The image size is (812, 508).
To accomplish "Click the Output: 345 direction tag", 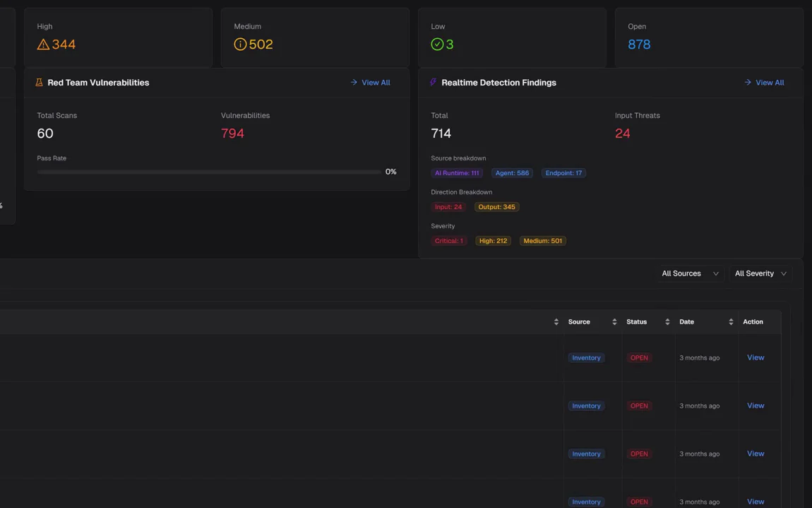I will [x=496, y=207].
